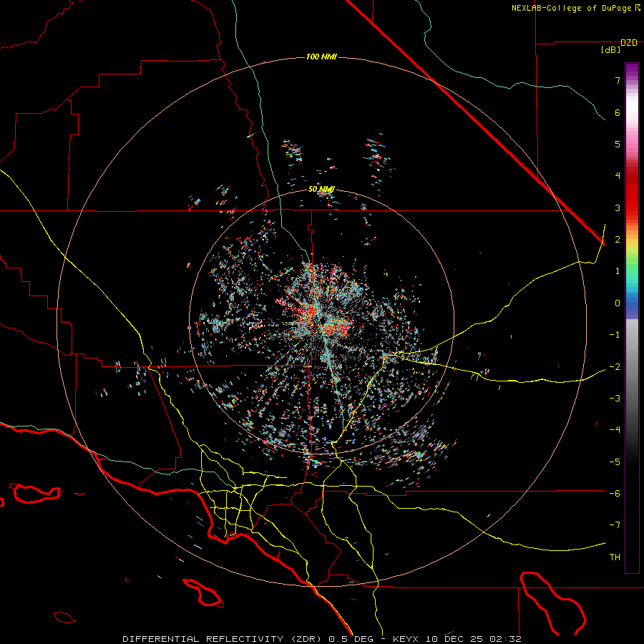The width and height of the screenshot is (644, 644).
Task: Click the -5 value on the color scale
Action: click(615, 462)
